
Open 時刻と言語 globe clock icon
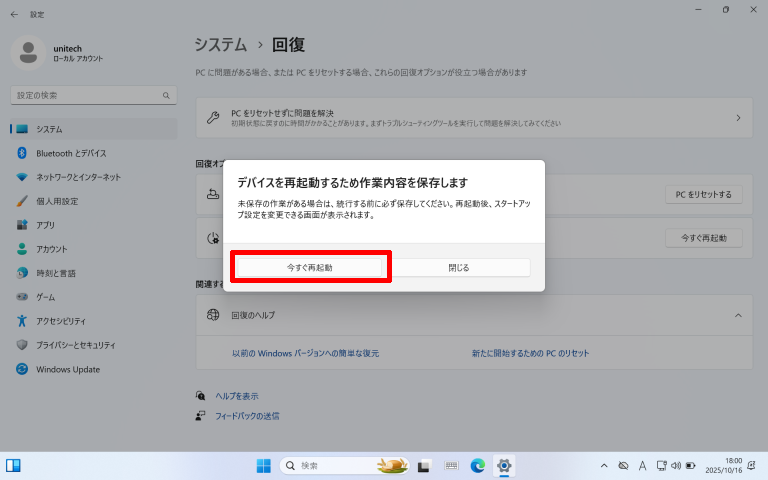click(x=22, y=273)
